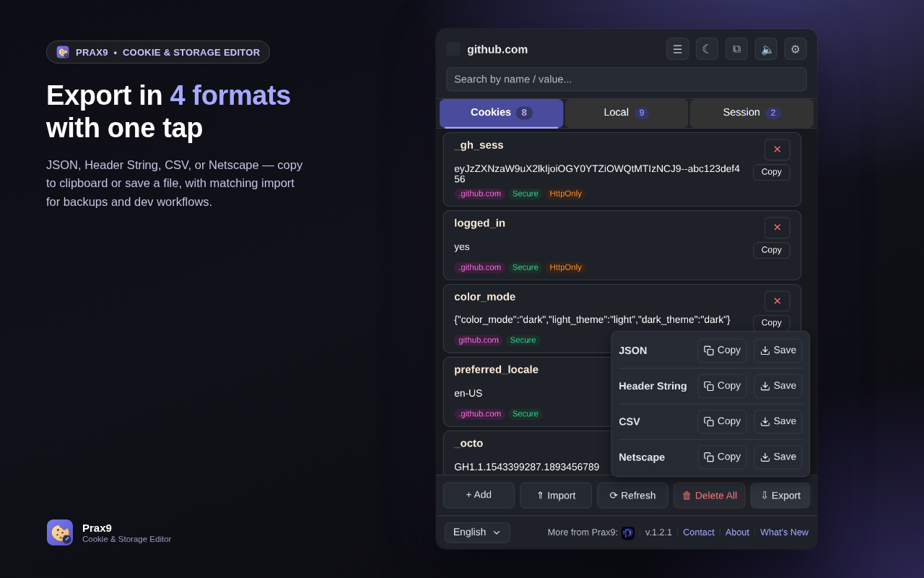This screenshot has height=578, width=924.
Task: Open the English language dropdown
Action: (x=477, y=532)
